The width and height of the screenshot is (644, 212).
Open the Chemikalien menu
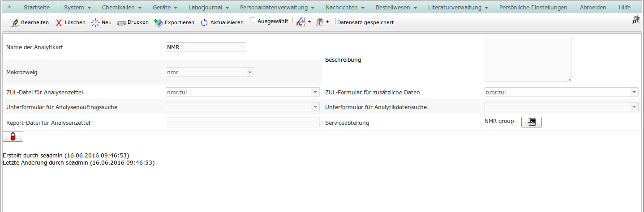point(121,8)
